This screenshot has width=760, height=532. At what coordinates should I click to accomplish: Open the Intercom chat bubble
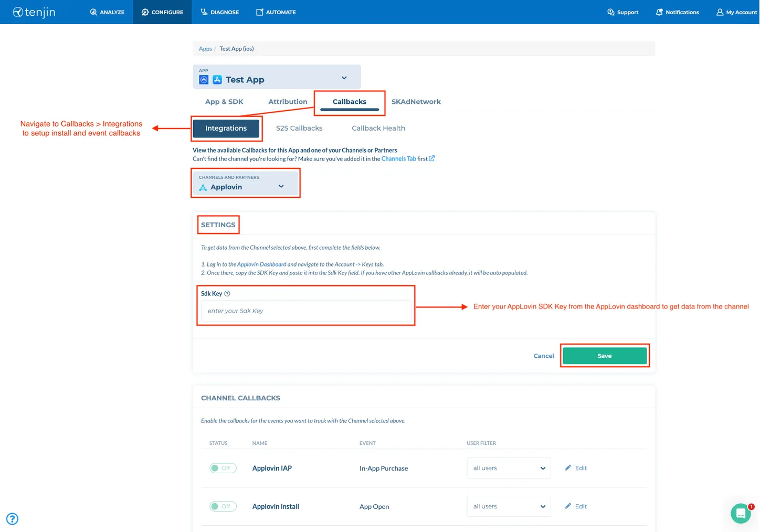point(741,513)
